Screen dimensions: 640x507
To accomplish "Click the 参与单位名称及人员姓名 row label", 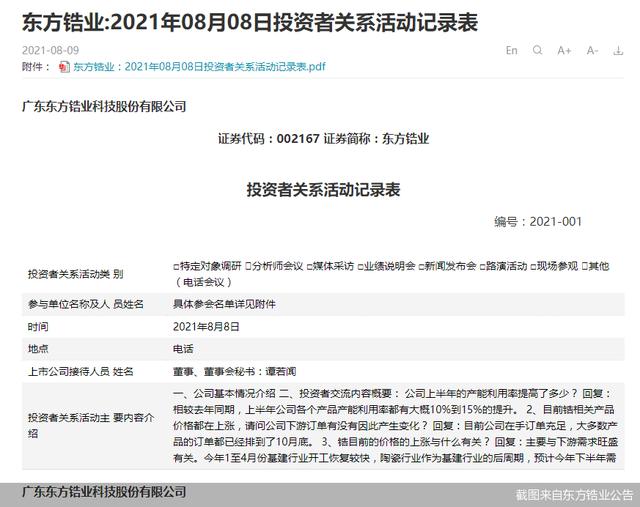I will pyautogui.click(x=86, y=304).
